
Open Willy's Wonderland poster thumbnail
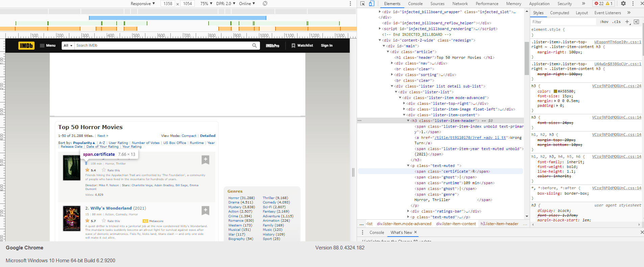click(72, 219)
